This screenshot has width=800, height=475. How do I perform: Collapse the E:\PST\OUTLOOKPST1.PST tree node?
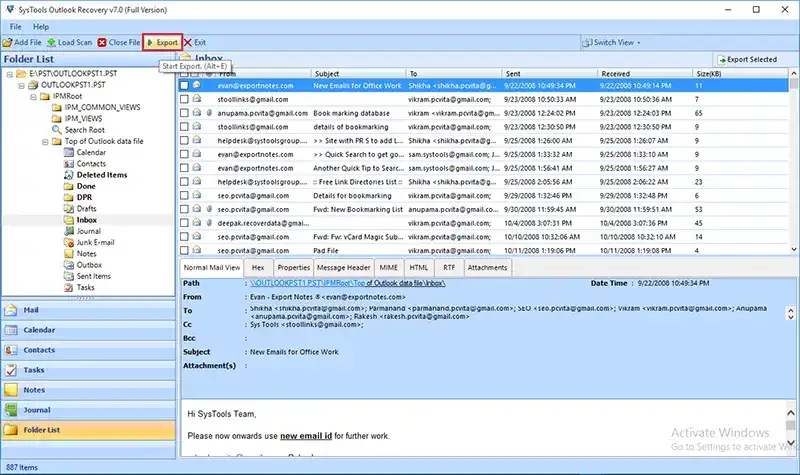click(x=9, y=74)
